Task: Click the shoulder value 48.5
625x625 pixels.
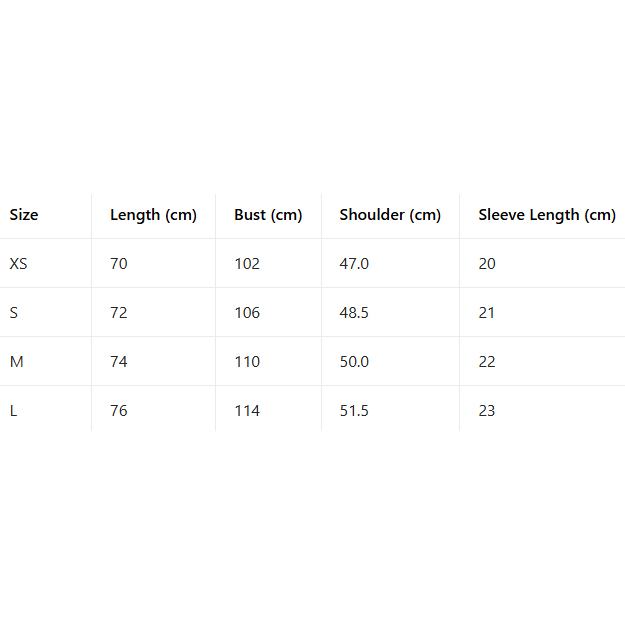Action: pos(354,313)
